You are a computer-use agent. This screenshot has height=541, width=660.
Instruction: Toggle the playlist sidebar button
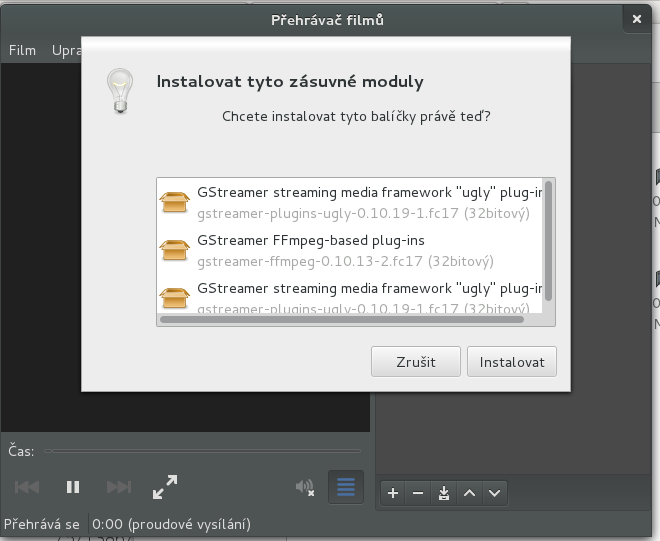tap(346, 487)
